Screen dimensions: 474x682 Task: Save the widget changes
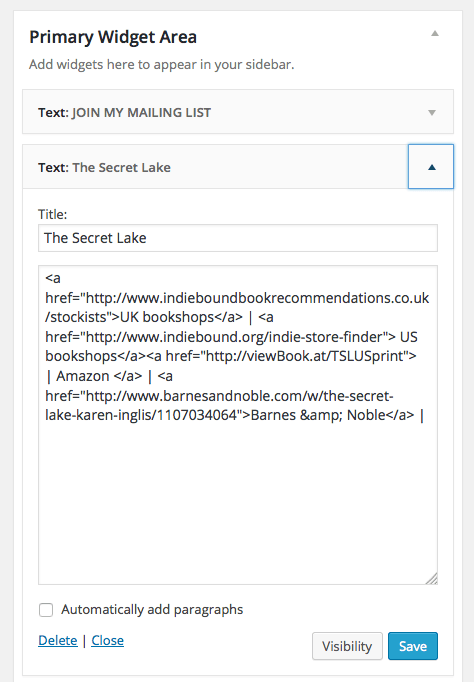[x=413, y=646]
